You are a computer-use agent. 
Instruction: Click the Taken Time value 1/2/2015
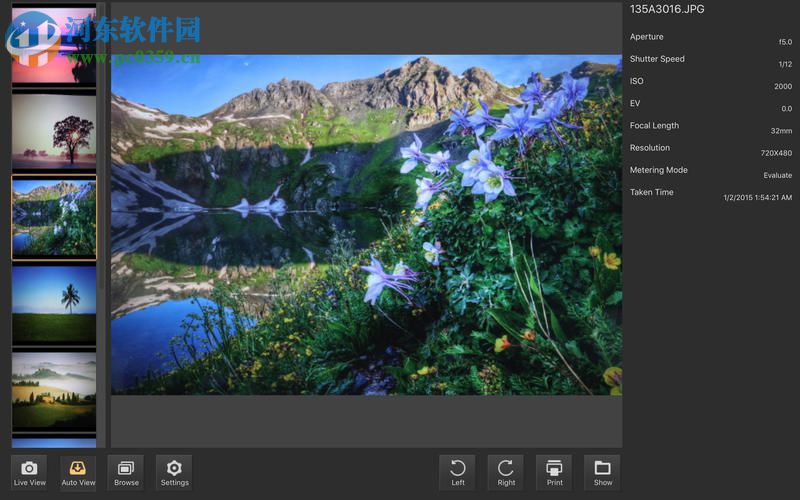coord(758,197)
